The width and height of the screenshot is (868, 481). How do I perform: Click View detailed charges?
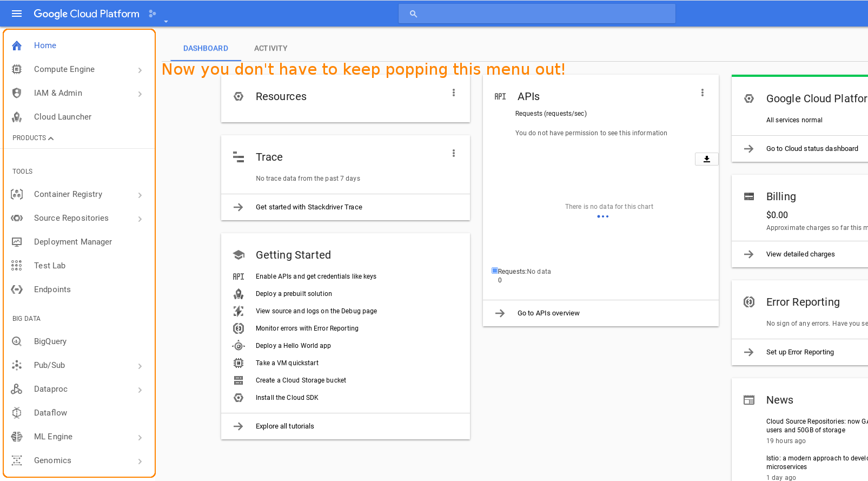coord(800,254)
